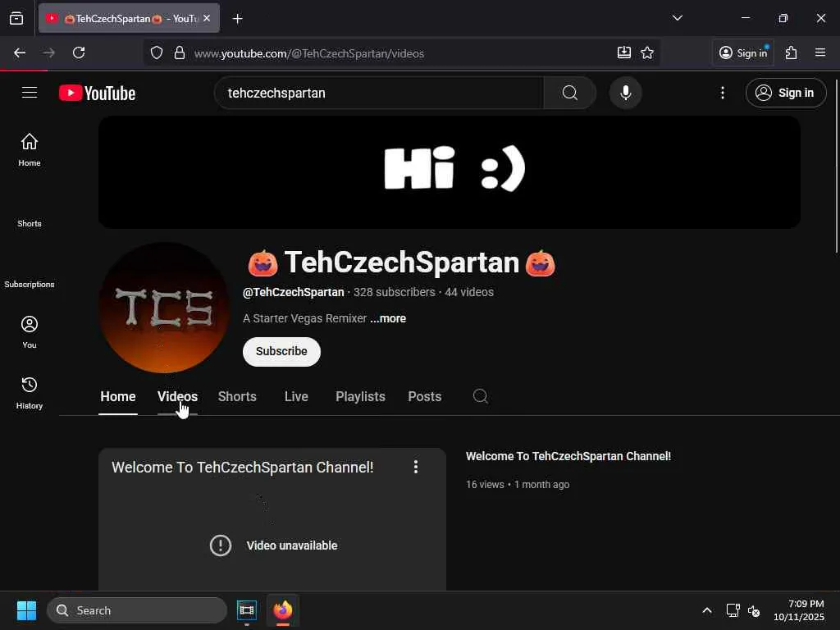The width and height of the screenshot is (840, 630).
Task: Open History in the sidebar
Action: tap(30, 393)
